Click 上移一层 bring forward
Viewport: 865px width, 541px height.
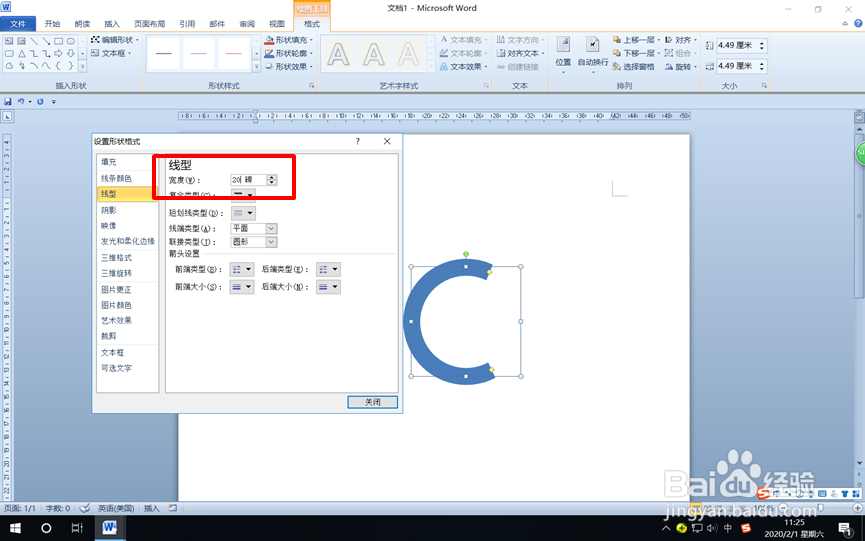pyautogui.click(x=636, y=40)
